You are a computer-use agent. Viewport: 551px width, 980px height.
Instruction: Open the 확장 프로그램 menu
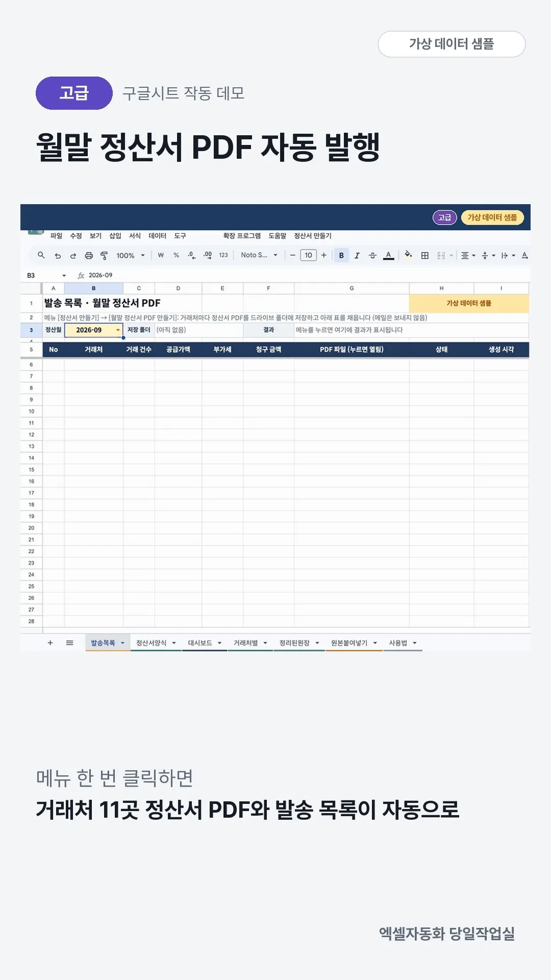pos(242,236)
